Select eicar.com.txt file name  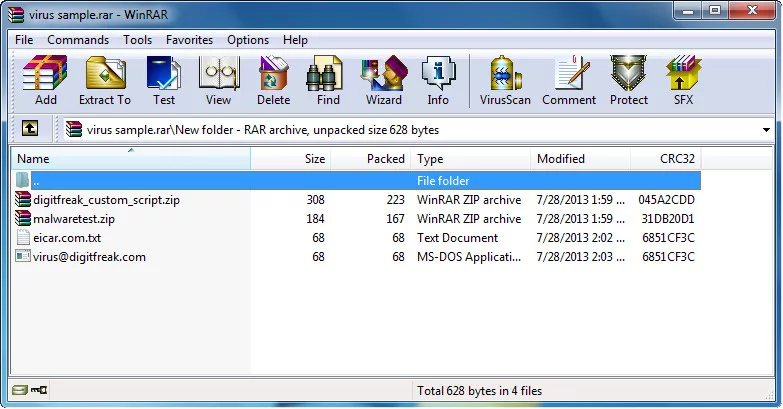pyautogui.click(x=67, y=238)
